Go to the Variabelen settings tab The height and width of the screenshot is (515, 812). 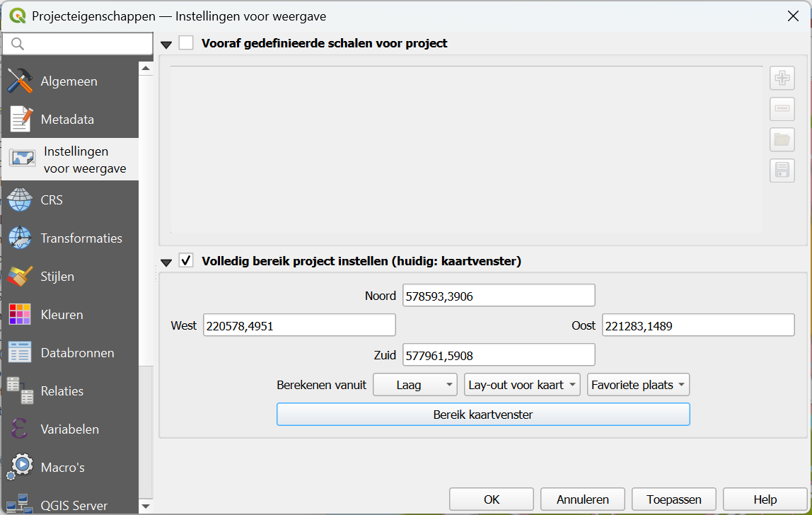click(x=69, y=429)
